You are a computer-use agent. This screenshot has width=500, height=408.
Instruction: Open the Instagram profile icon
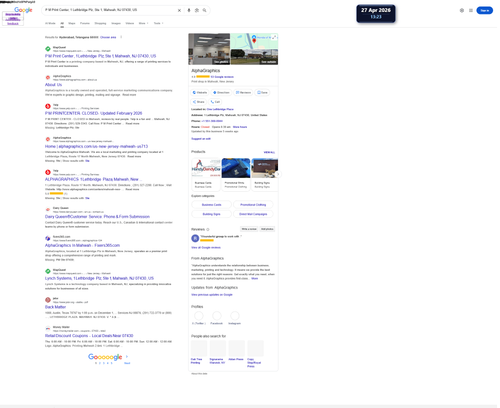pos(235,315)
